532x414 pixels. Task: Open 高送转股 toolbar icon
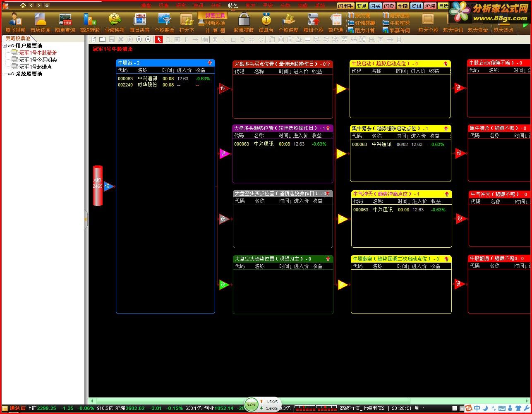90,23
